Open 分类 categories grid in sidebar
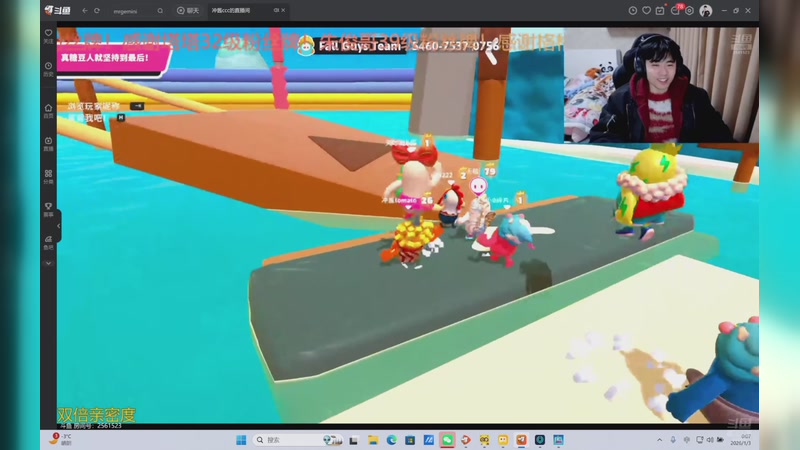The height and width of the screenshot is (450, 800). (48, 177)
